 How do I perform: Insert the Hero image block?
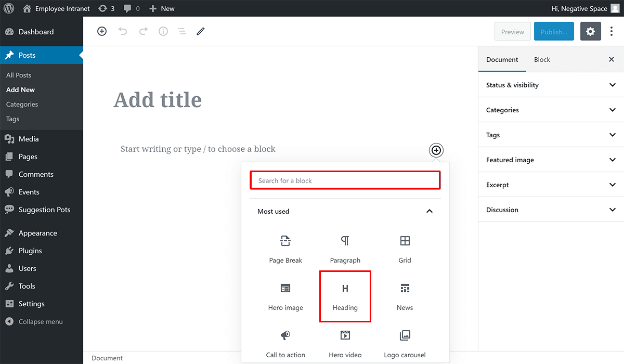pos(285,296)
